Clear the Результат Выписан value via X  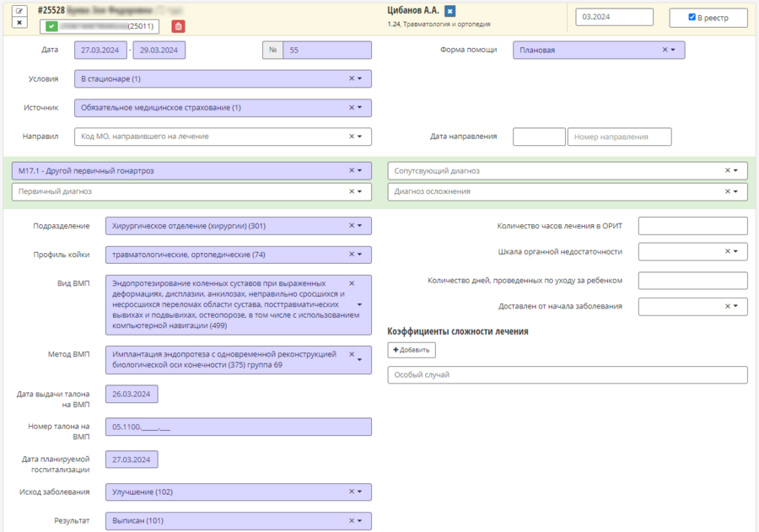pos(352,520)
